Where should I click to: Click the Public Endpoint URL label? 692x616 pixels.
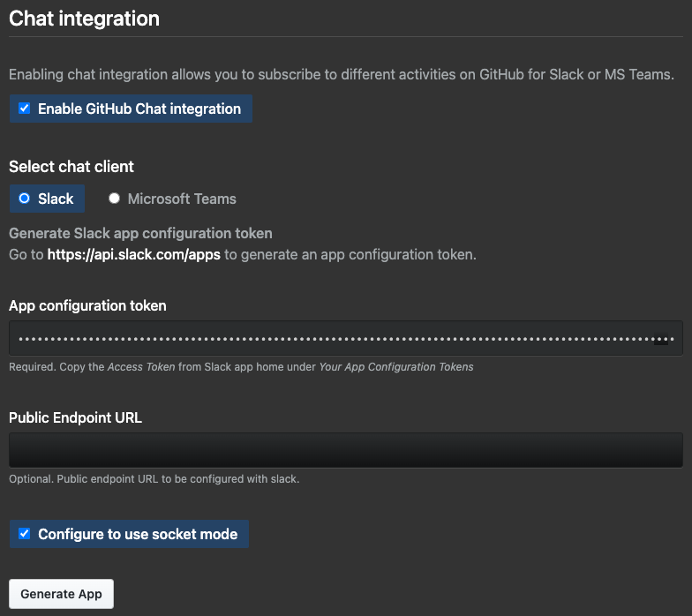[x=75, y=417]
